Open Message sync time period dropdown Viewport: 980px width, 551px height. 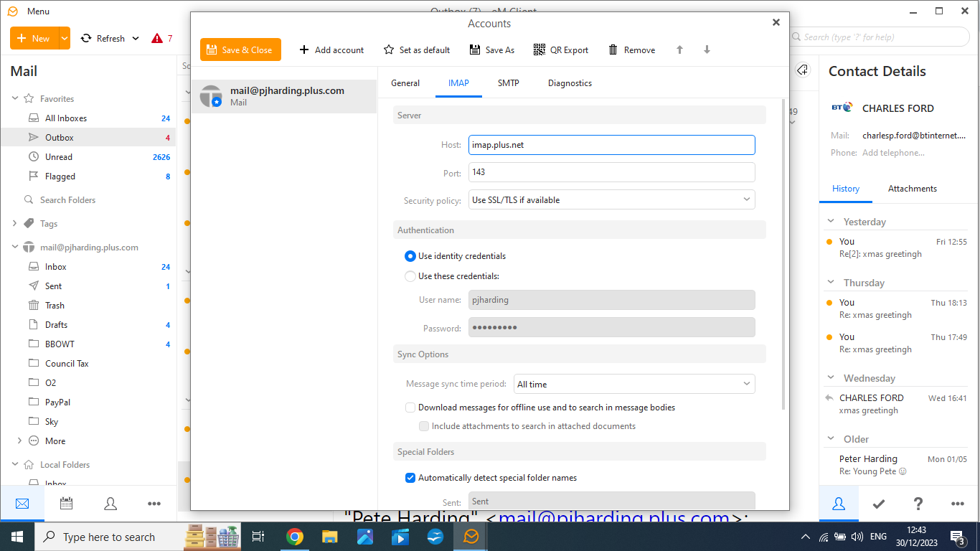coord(633,384)
